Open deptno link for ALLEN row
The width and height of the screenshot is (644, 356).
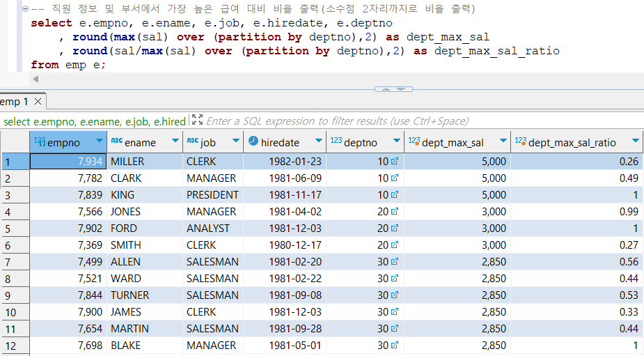coord(395,261)
